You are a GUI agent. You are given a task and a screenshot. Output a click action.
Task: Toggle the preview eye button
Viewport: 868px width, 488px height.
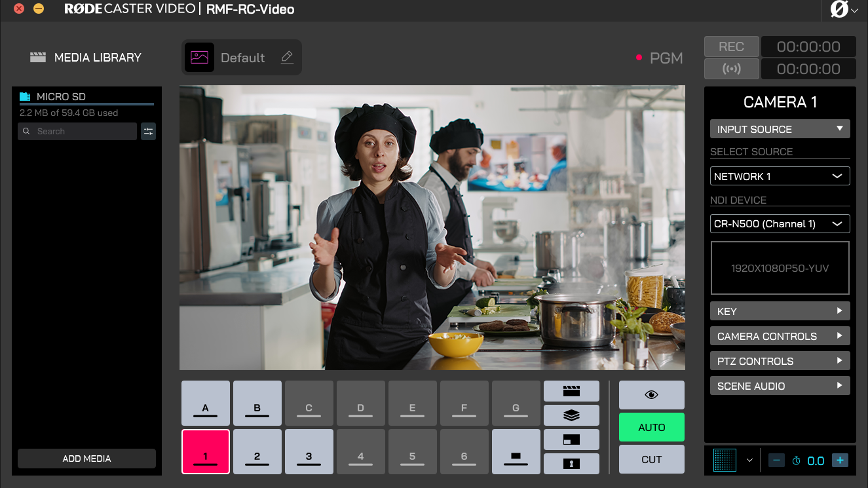[651, 395]
